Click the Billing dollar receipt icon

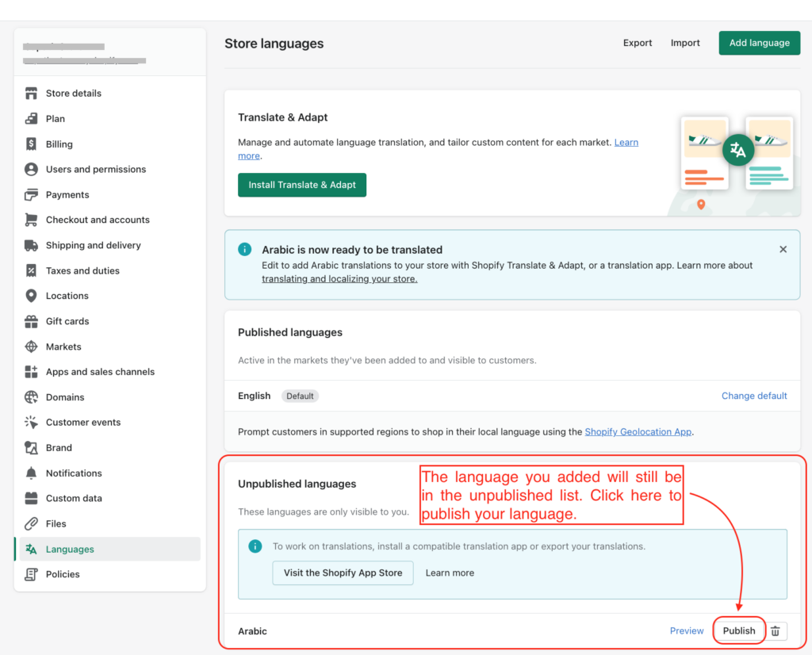[x=31, y=144]
